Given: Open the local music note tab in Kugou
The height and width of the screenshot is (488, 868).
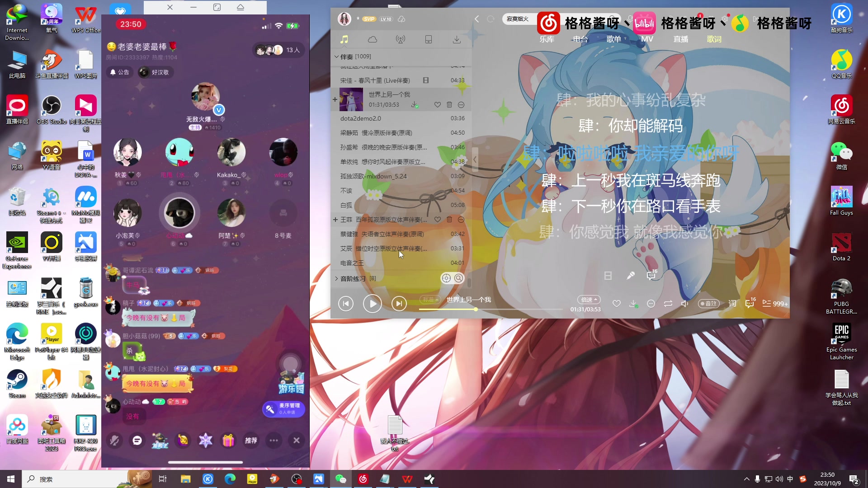Looking at the screenshot, I should (344, 40).
